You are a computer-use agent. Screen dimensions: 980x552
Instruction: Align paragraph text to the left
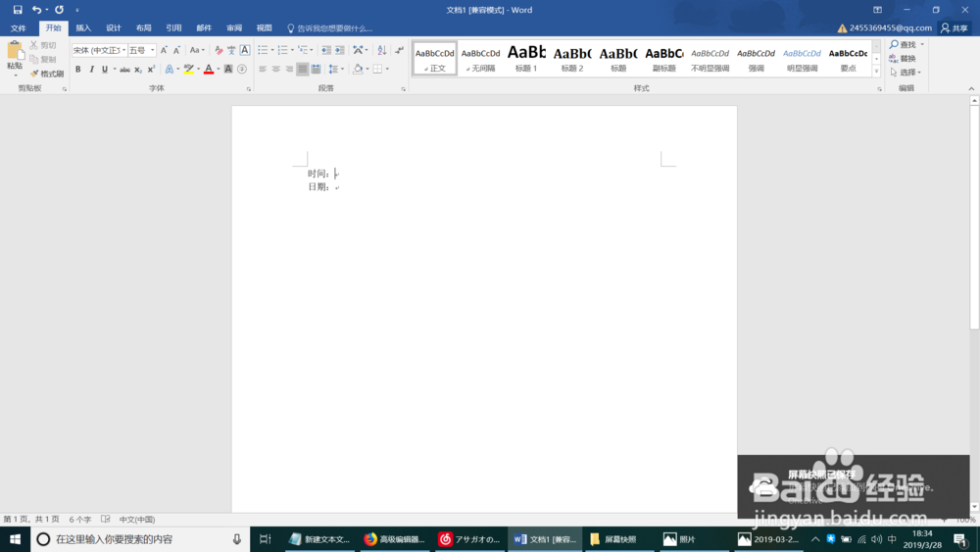pos(263,69)
